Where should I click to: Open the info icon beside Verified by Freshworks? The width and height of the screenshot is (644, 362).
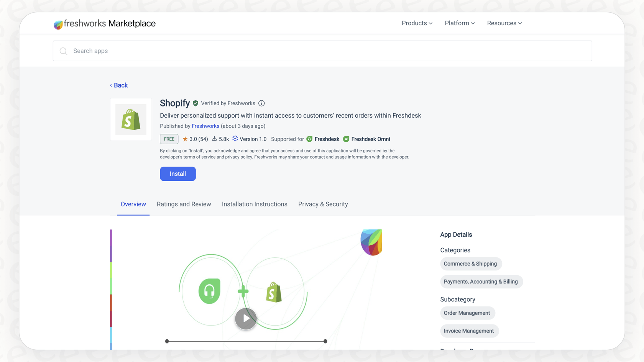pos(261,103)
